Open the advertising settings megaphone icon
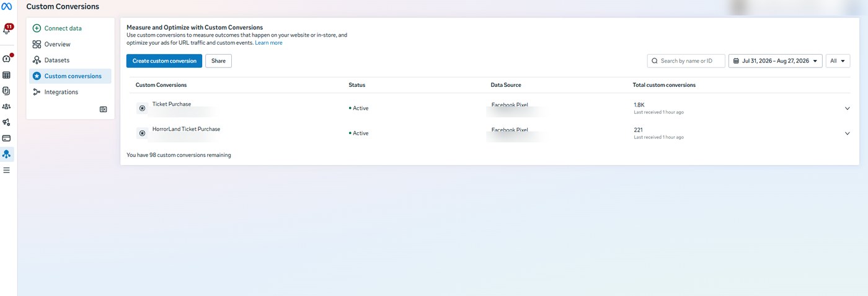868x296 pixels. click(x=6, y=122)
